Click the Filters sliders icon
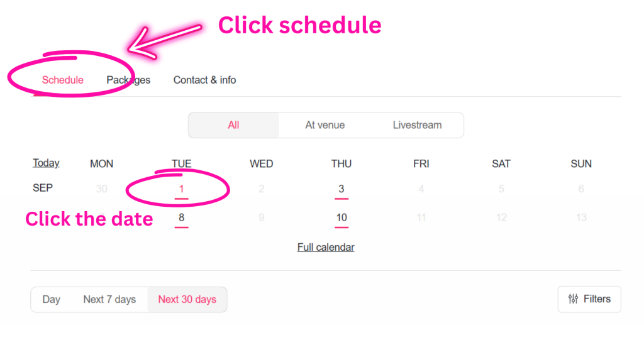Screen dimensions: 644x362 tap(573, 299)
